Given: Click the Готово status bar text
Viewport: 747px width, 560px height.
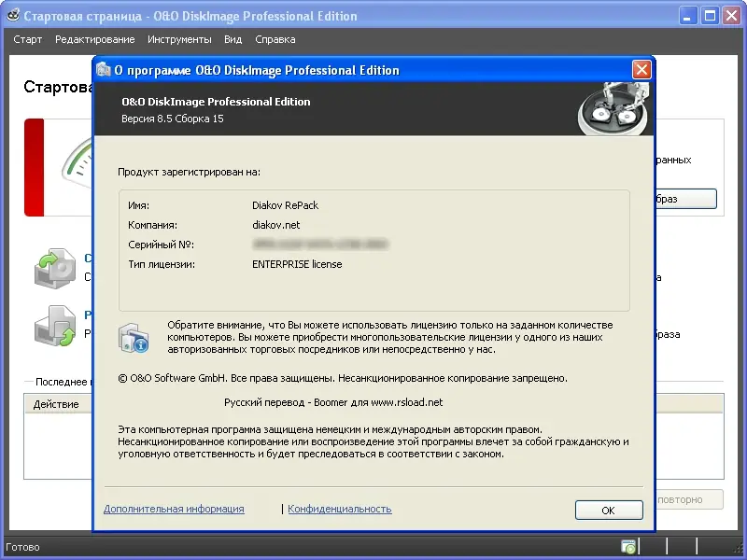Looking at the screenshot, I should [x=22, y=547].
